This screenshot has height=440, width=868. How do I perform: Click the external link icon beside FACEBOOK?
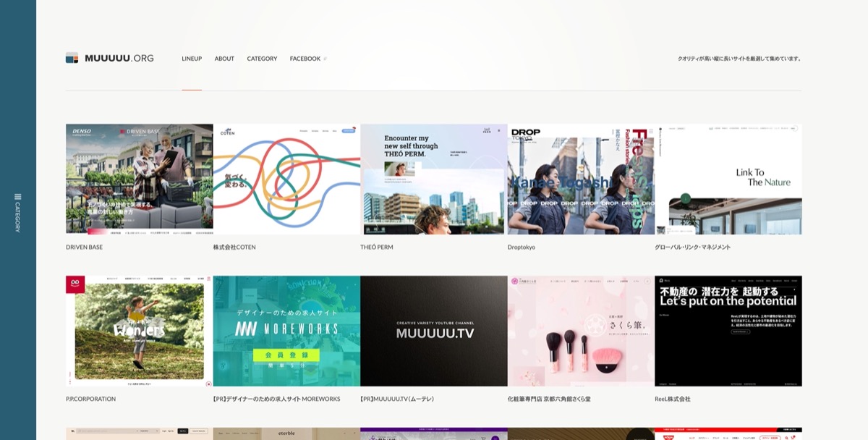[x=325, y=59]
